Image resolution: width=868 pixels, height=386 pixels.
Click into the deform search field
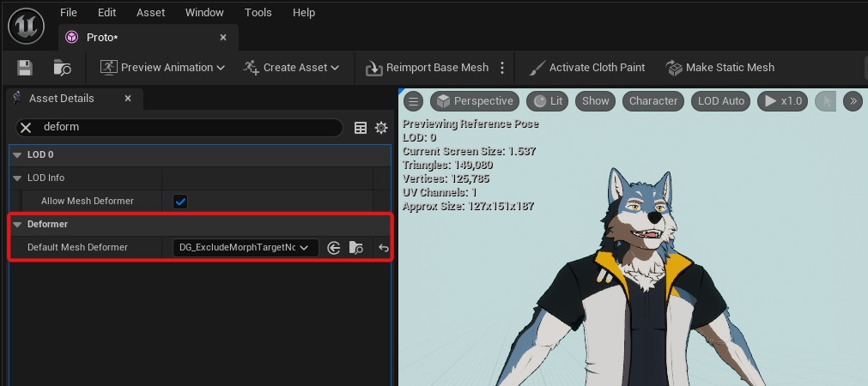[x=189, y=127]
